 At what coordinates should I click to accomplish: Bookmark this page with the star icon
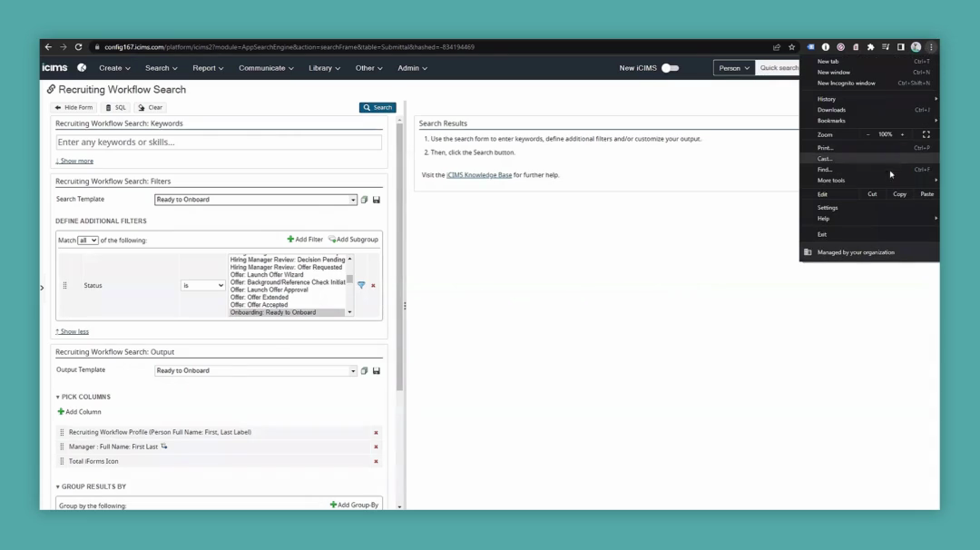pos(791,47)
